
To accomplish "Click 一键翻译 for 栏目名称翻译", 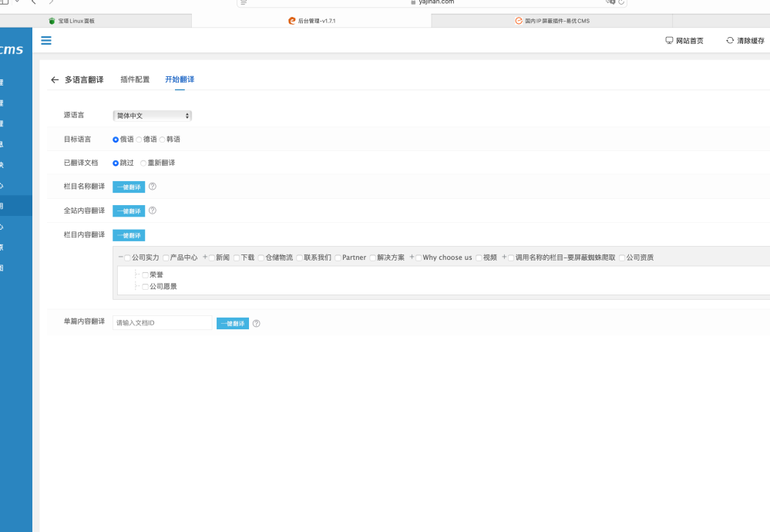I will click(129, 187).
